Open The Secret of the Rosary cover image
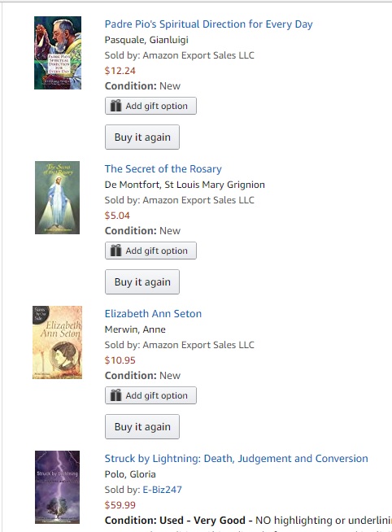The image size is (392, 532). 57,198
